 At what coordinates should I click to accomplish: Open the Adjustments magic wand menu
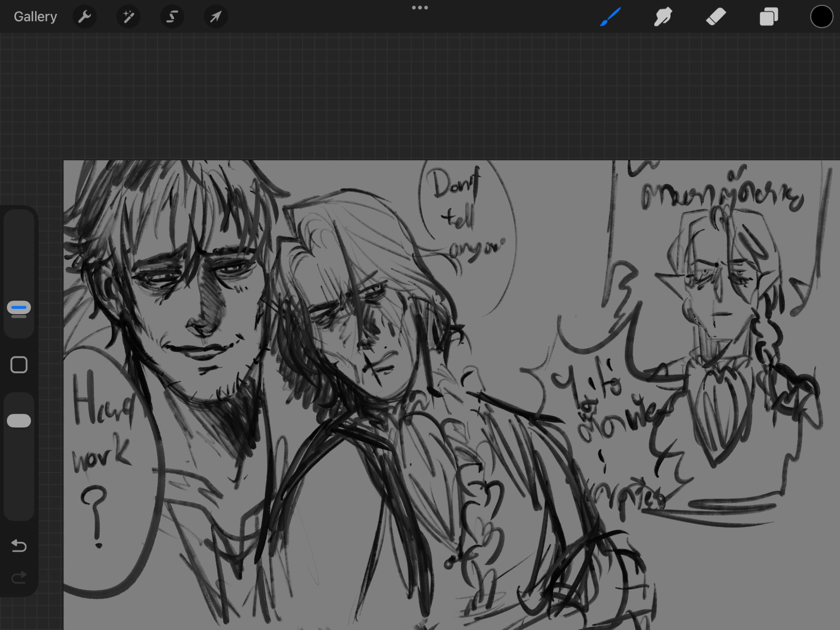pyautogui.click(x=128, y=17)
